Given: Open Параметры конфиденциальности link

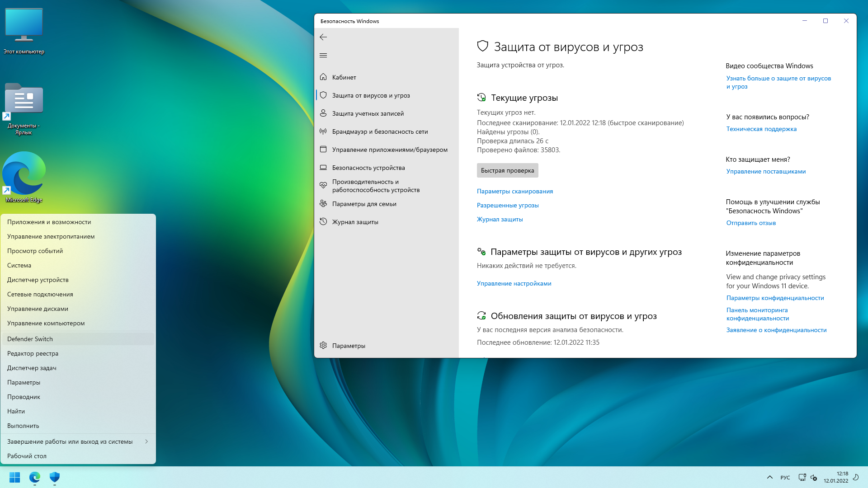Looking at the screenshot, I should 775,298.
